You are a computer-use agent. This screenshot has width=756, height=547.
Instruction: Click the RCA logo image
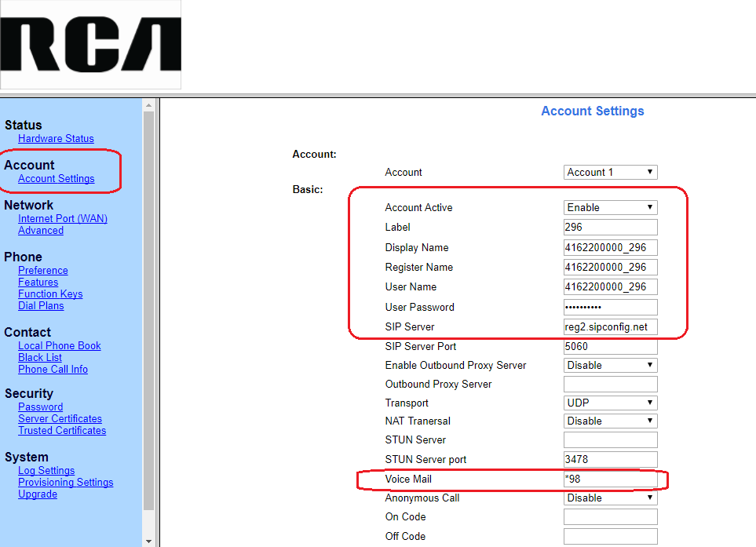[90, 45]
